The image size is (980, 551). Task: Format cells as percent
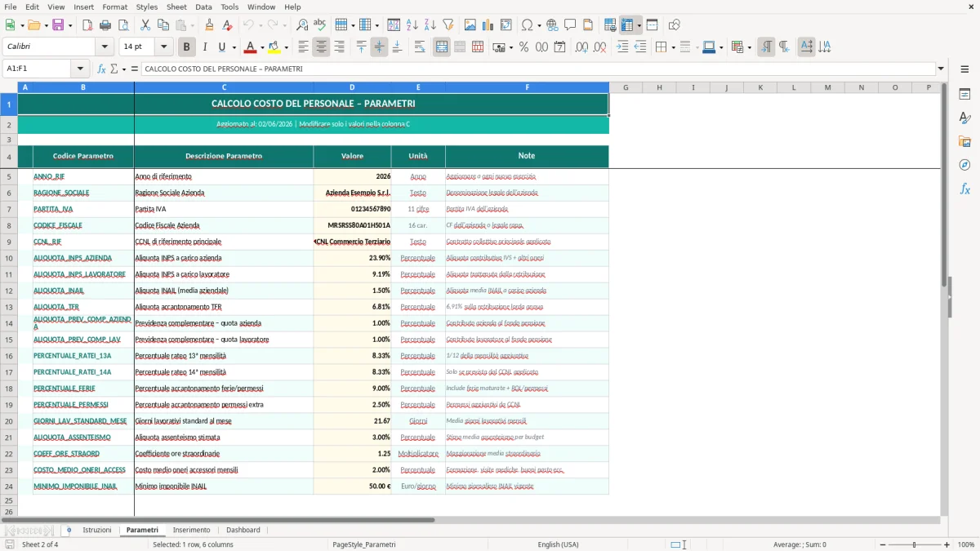click(x=524, y=47)
